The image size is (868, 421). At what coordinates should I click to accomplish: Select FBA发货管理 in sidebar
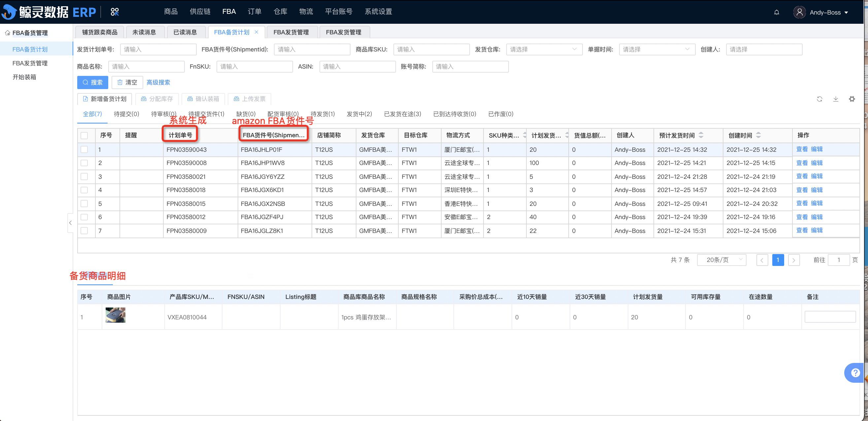click(x=30, y=63)
